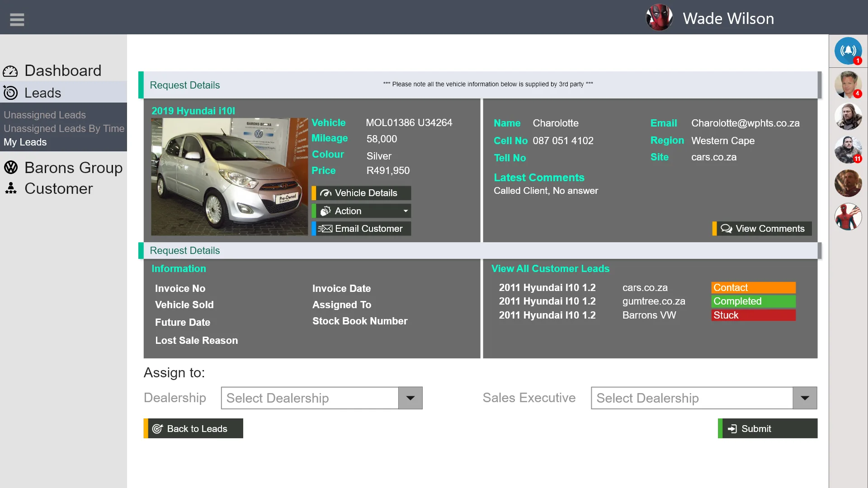Click the Email Customer button
This screenshot has height=488, width=868.
(361, 229)
